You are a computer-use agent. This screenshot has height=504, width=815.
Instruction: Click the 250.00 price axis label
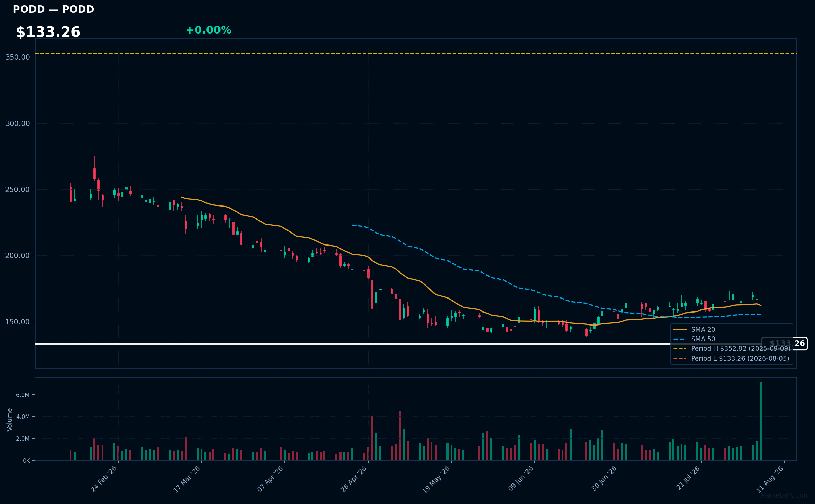(x=18, y=190)
